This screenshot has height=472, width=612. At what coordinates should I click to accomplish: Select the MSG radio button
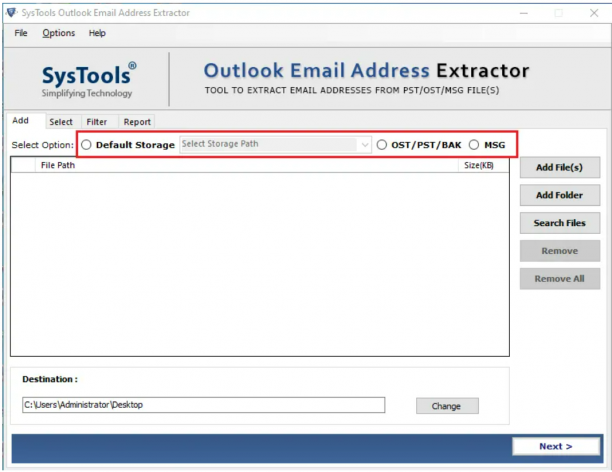[x=474, y=145]
